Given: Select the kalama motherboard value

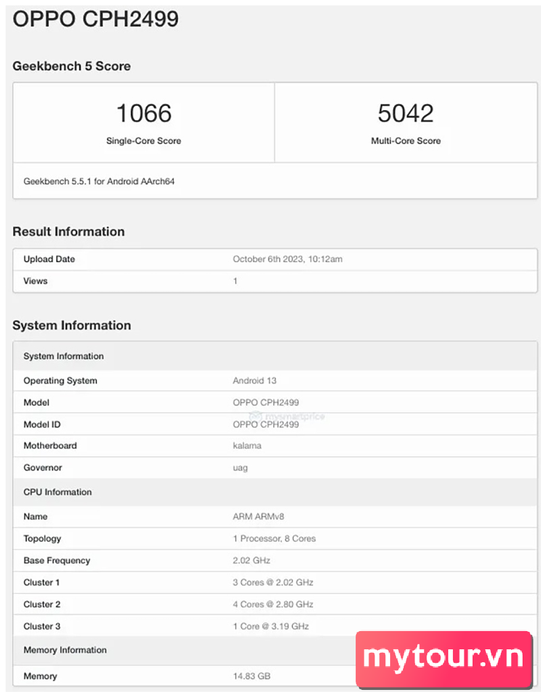Looking at the screenshot, I should click(247, 446).
